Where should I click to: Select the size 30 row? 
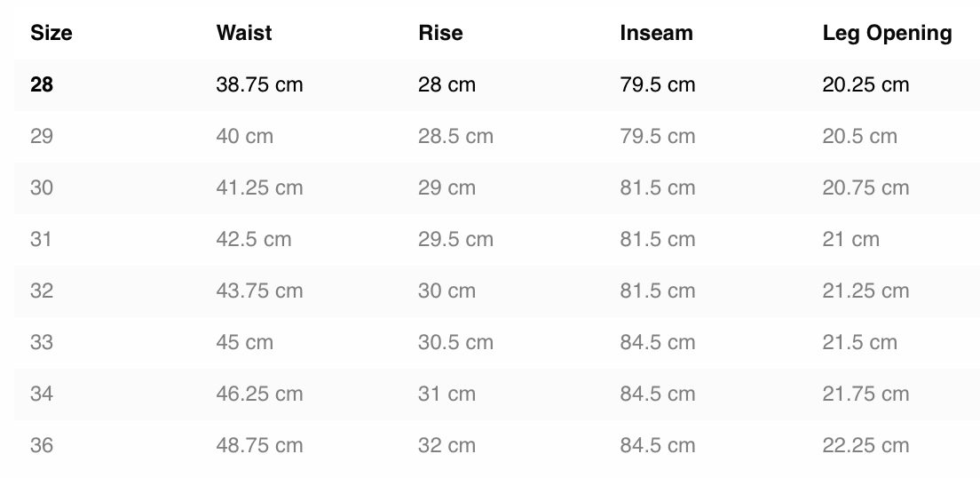497,187
